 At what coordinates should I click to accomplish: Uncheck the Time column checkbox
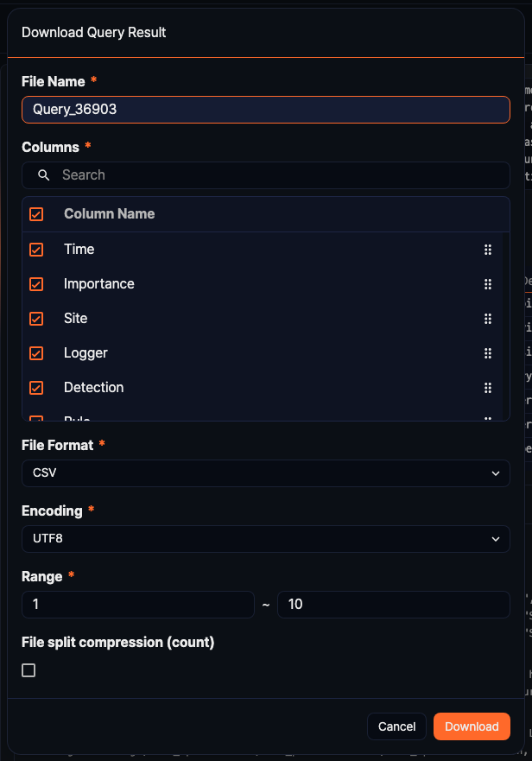tap(36, 249)
